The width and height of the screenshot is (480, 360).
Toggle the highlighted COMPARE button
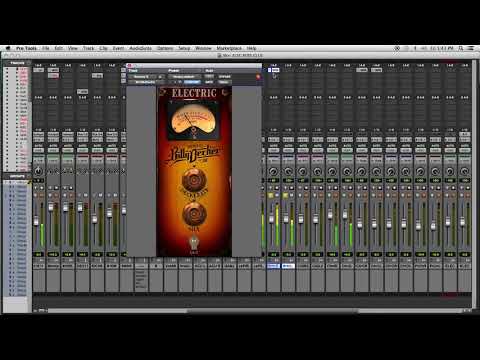[x=192, y=82]
